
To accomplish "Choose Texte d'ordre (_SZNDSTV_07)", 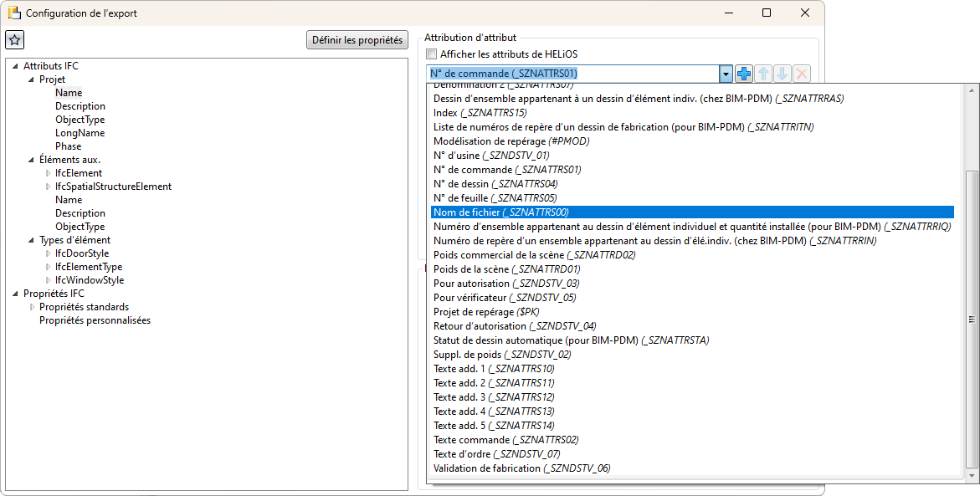I will click(497, 455).
